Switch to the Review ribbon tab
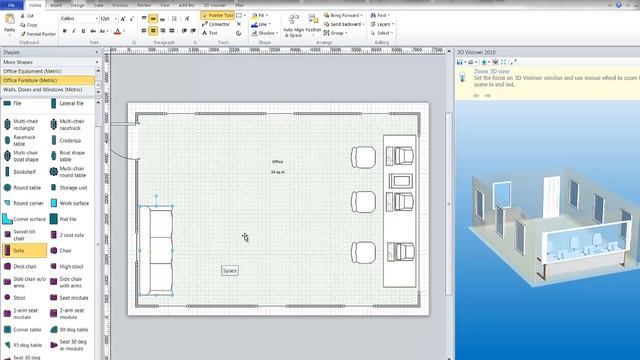The image size is (640, 360). (x=143, y=5)
